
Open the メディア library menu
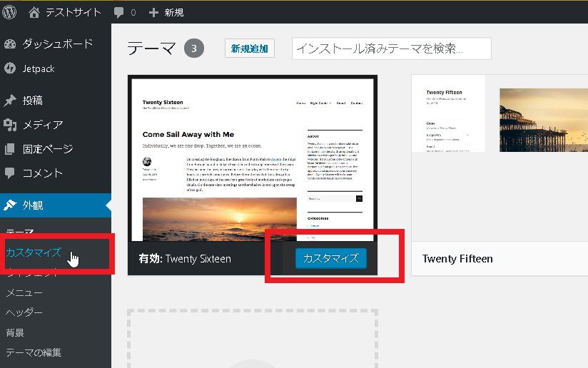[x=42, y=125]
